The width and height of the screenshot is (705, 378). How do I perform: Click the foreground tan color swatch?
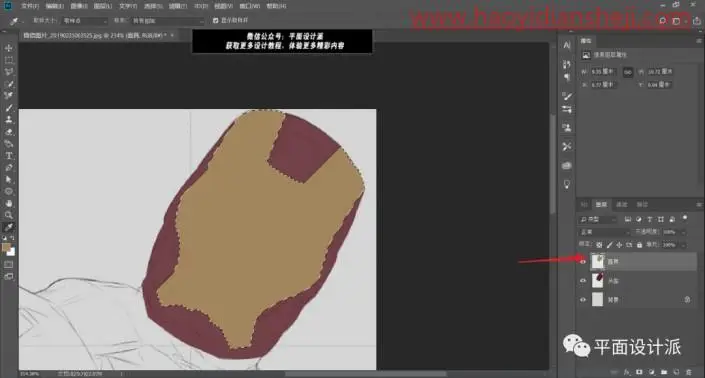pyautogui.click(x=6, y=247)
